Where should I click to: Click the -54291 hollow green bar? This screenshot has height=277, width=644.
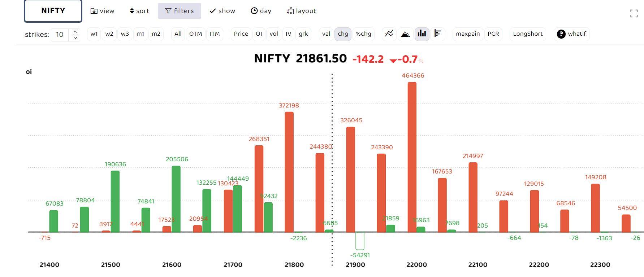[x=360, y=241]
